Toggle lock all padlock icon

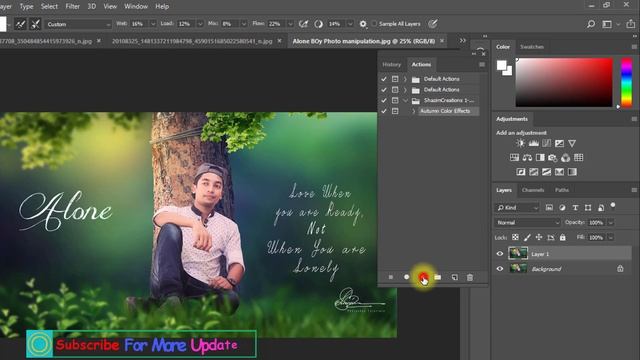point(562,237)
